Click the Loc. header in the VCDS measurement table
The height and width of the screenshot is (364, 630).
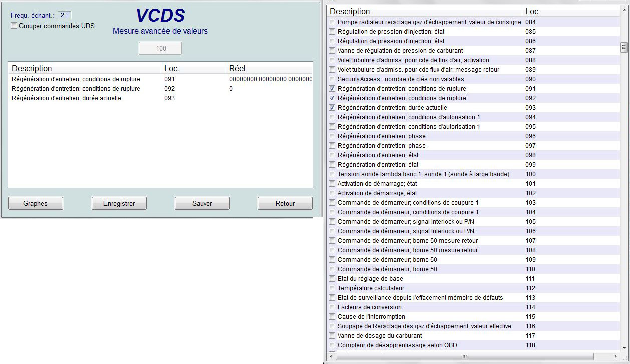click(172, 68)
